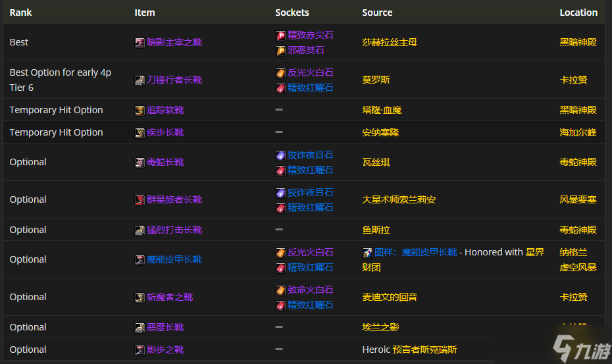Open 狡诈夜目石 link in 毒蛇长靴 row

(x=311, y=155)
